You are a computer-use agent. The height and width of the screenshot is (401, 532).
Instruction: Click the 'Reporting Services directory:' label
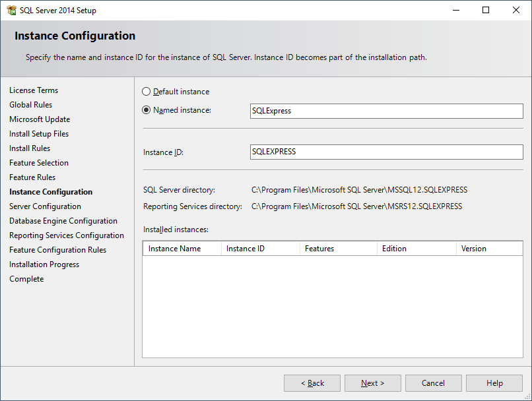[x=193, y=206]
